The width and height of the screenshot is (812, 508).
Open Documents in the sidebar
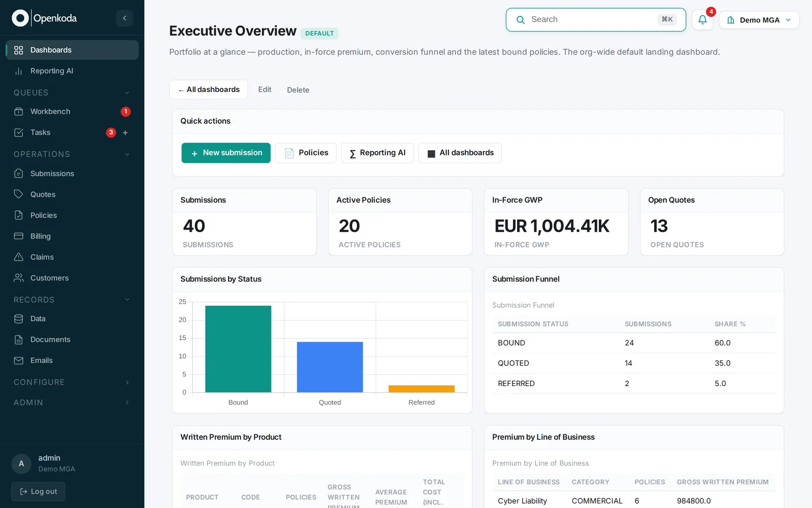[72, 340]
